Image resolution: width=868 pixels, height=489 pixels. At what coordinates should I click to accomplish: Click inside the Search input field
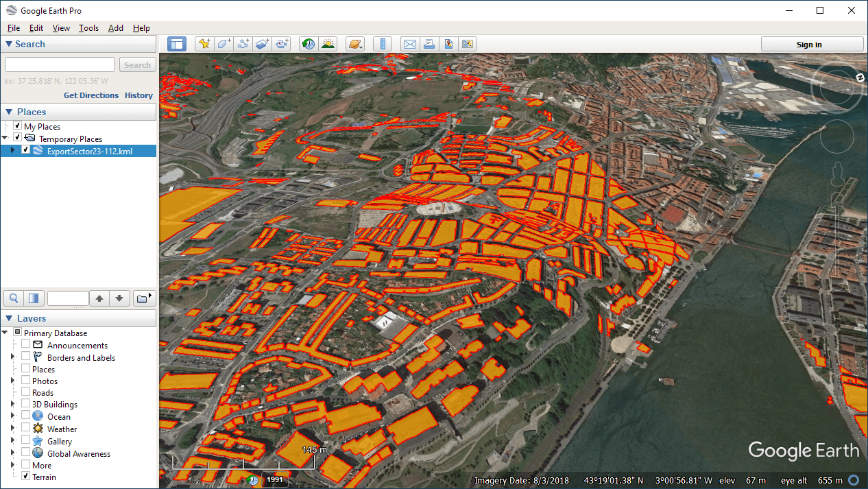tap(60, 64)
